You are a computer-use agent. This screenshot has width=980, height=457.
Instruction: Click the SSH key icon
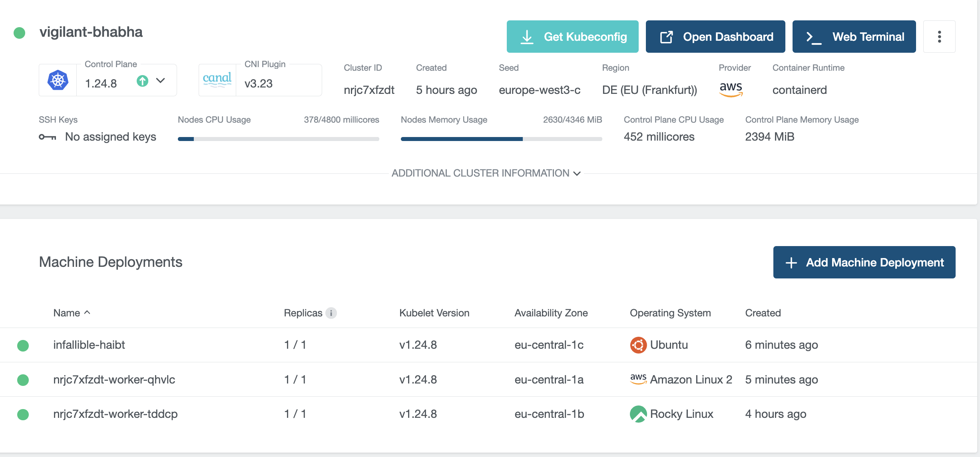pyautogui.click(x=47, y=137)
